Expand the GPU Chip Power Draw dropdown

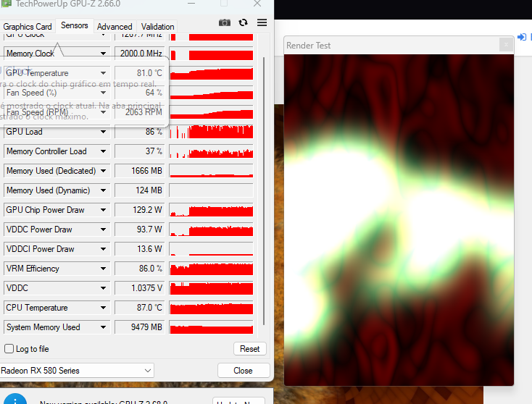[103, 210]
